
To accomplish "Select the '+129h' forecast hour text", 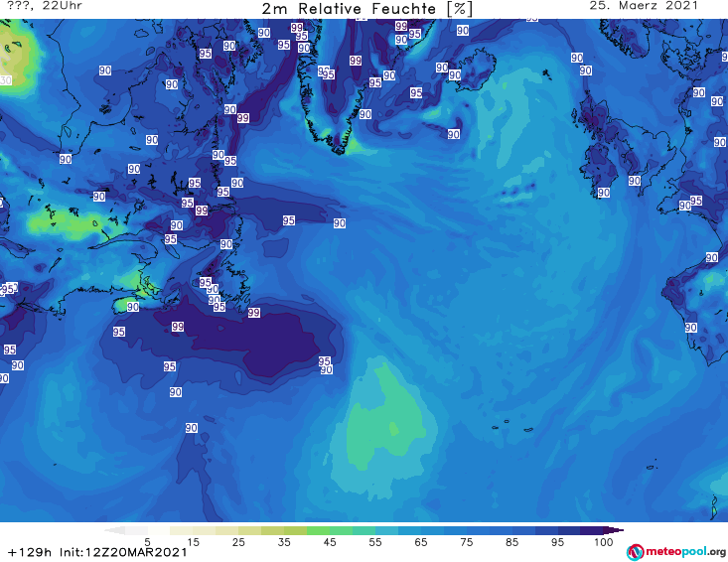I will point(30,552).
